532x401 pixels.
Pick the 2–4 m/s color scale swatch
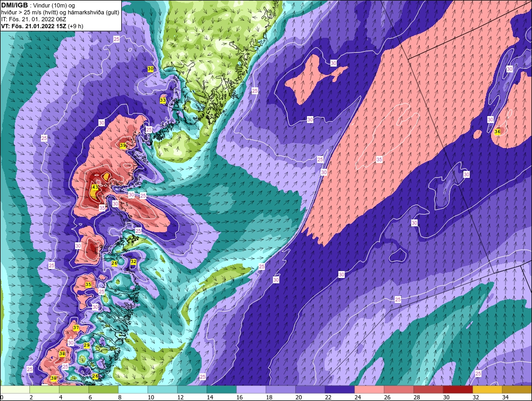coord(45,389)
